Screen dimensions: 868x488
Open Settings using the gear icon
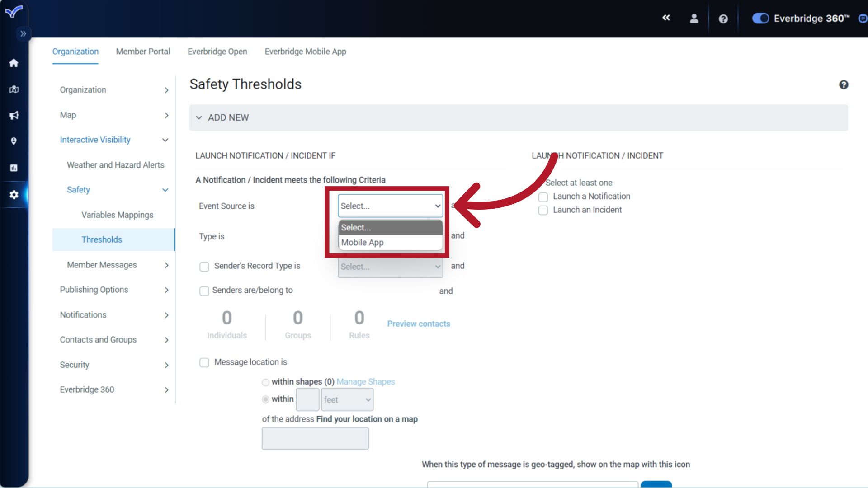(14, 195)
